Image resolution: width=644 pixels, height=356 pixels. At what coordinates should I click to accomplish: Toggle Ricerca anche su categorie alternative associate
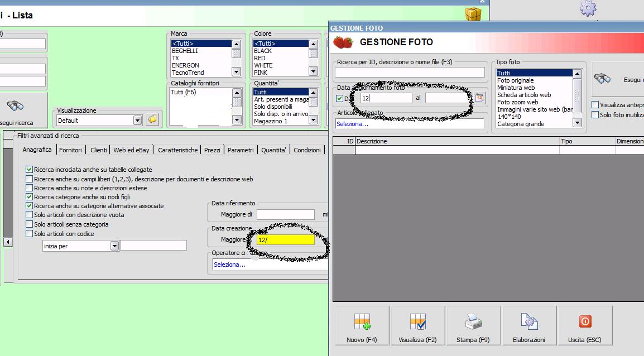tap(29, 206)
